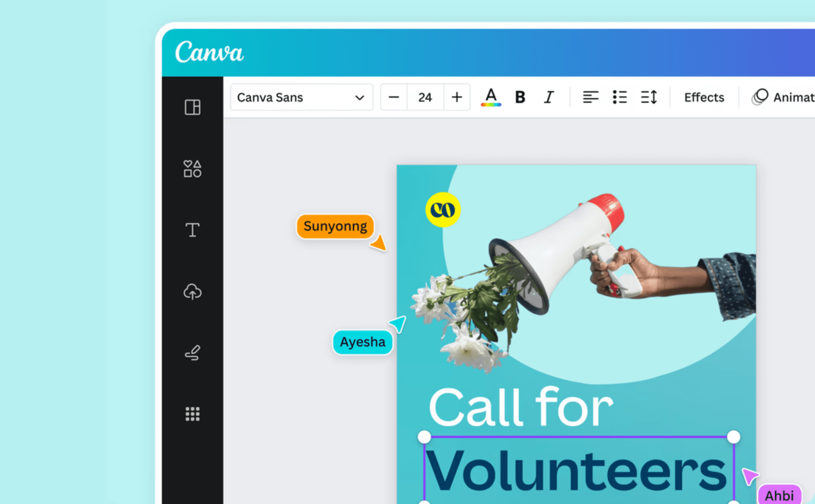This screenshot has height=504, width=815.
Task: Toggle the text alignment option
Action: pos(591,97)
